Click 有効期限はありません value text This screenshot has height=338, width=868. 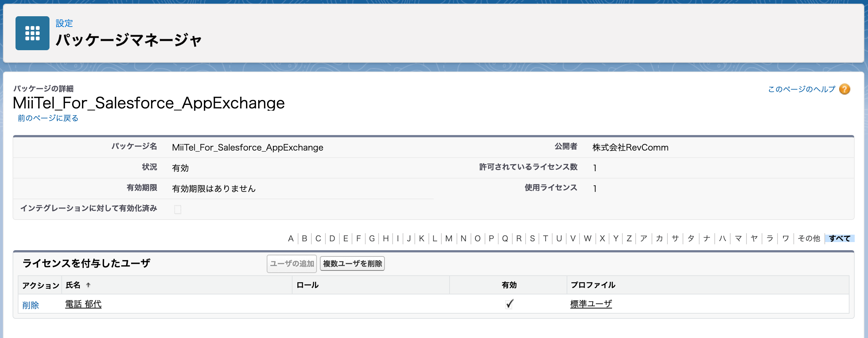click(x=214, y=189)
